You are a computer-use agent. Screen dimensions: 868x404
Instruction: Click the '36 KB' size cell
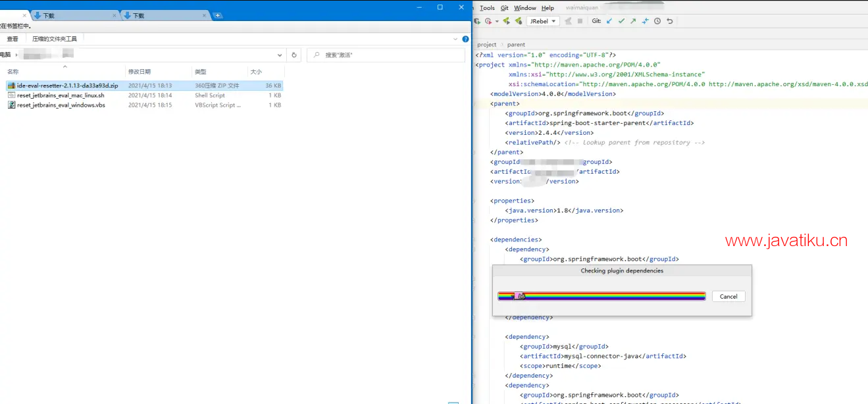point(273,86)
